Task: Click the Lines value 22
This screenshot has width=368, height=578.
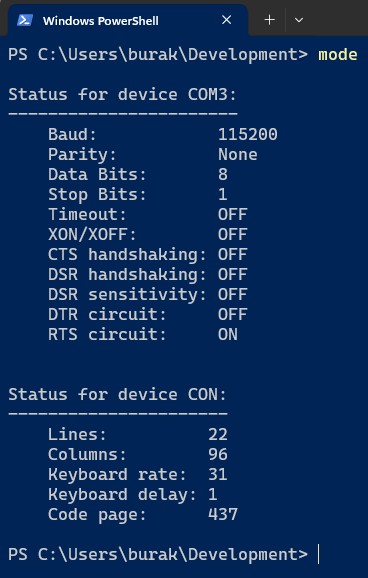Action: pos(218,435)
